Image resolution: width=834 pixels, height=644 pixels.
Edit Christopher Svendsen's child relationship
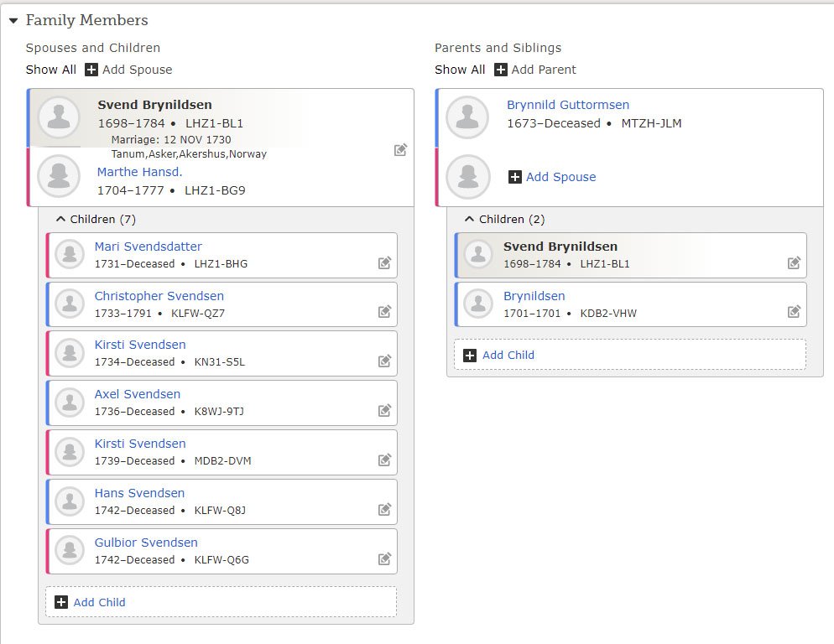click(x=384, y=311)
